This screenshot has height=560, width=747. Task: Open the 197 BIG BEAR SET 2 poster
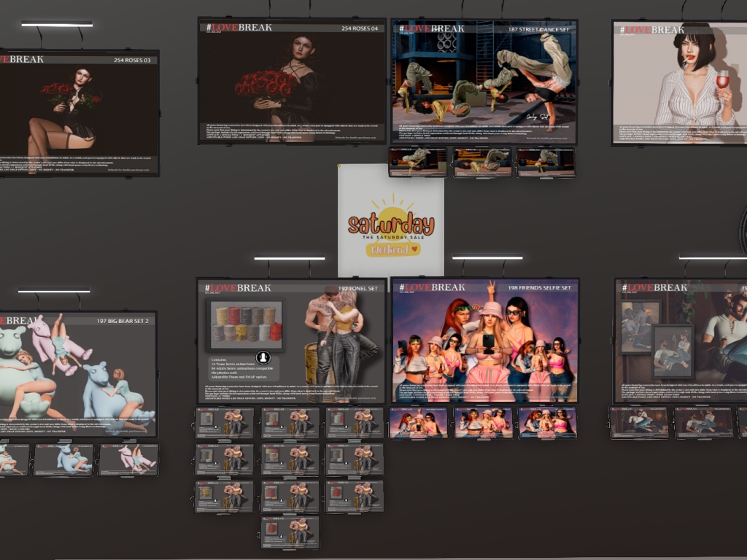[77, 375]
